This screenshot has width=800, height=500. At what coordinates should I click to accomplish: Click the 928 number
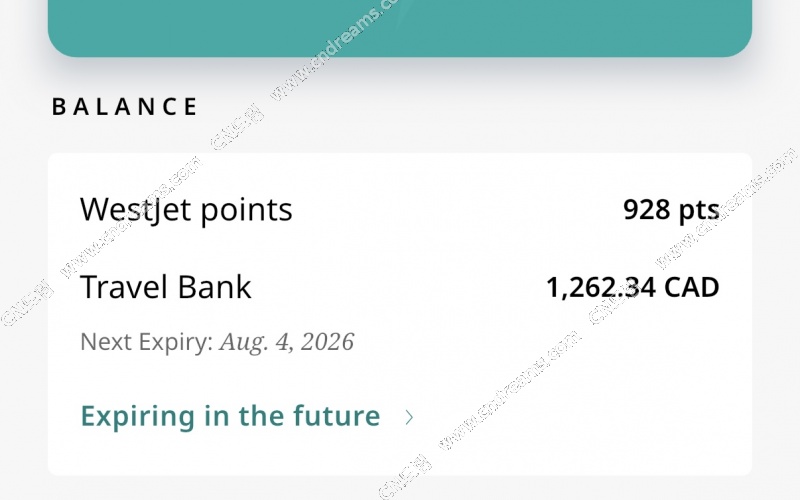(646, 210)
